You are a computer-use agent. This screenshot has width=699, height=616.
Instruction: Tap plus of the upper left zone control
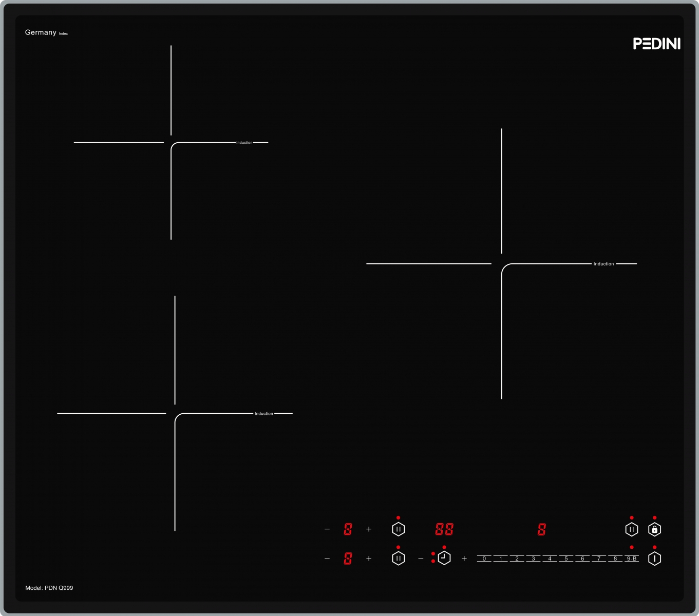(369, 529)
